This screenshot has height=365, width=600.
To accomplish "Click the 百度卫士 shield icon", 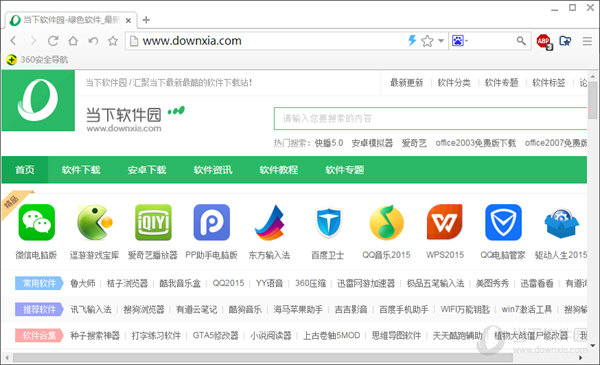I will click(x=328, y=222).
